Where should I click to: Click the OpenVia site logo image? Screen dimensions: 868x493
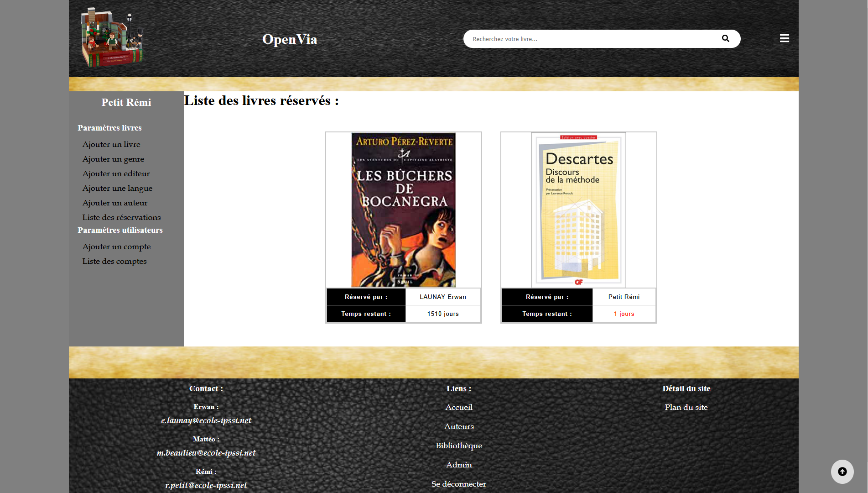pyautogui.click(x=112, y=38)
